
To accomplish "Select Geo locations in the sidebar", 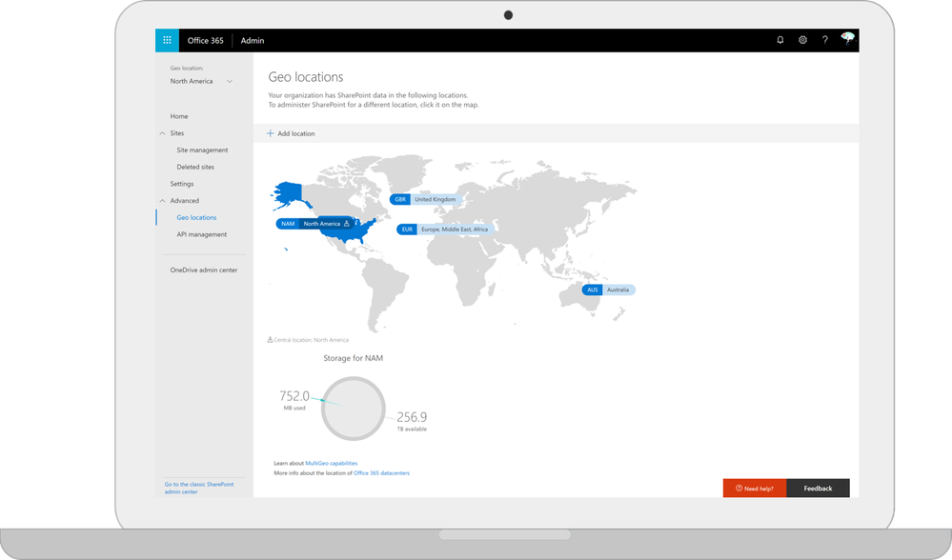I will 196,217.
